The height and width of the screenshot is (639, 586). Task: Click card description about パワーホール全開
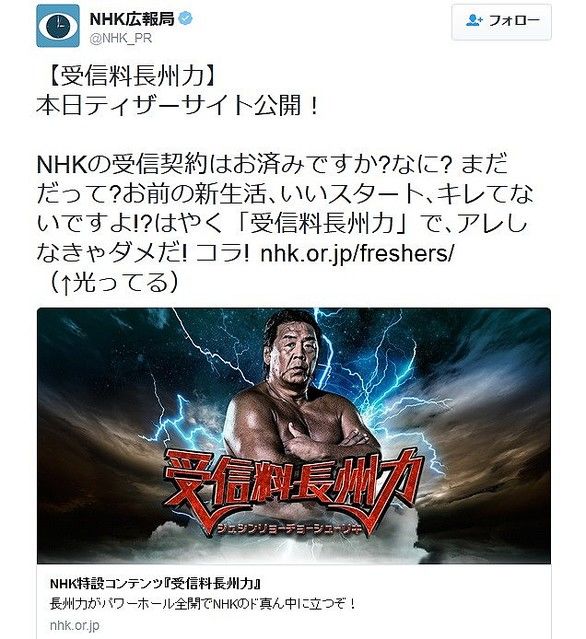click(203, 604)
